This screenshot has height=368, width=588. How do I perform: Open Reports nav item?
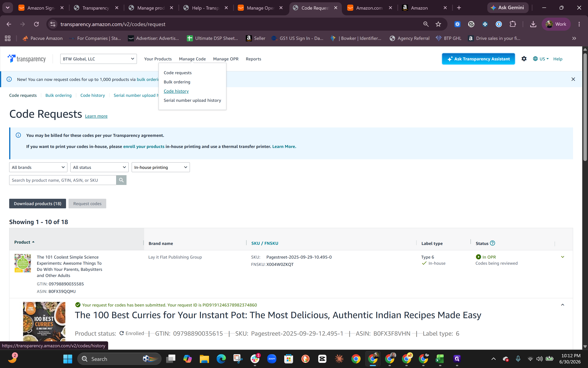(x=253, y=59)
